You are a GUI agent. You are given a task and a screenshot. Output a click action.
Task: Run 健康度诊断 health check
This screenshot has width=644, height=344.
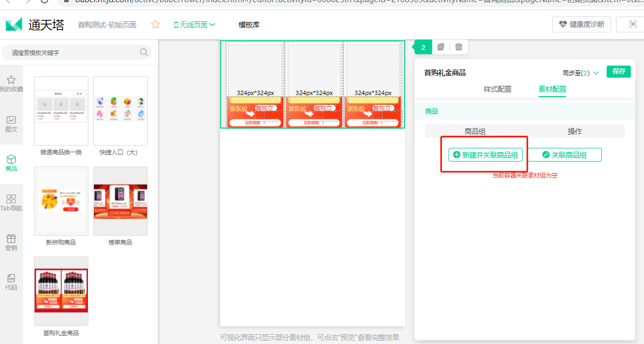click(581, 24)
